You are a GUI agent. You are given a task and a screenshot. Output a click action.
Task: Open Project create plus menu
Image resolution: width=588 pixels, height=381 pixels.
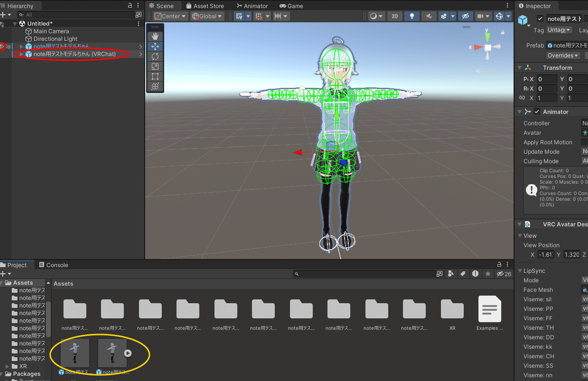(5, 274)
